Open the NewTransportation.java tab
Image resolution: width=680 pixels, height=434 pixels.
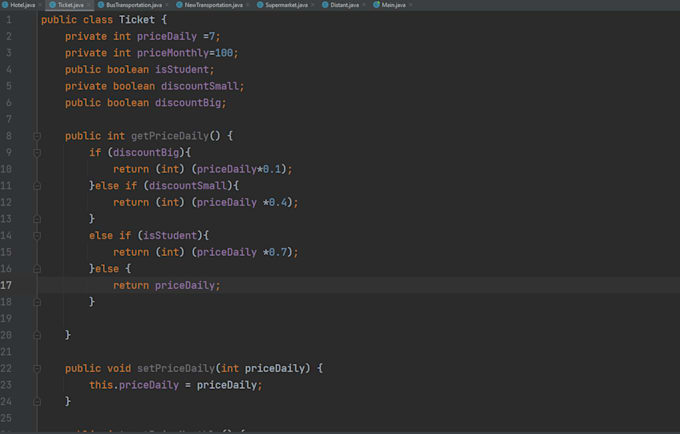click(x=213, y=5)
